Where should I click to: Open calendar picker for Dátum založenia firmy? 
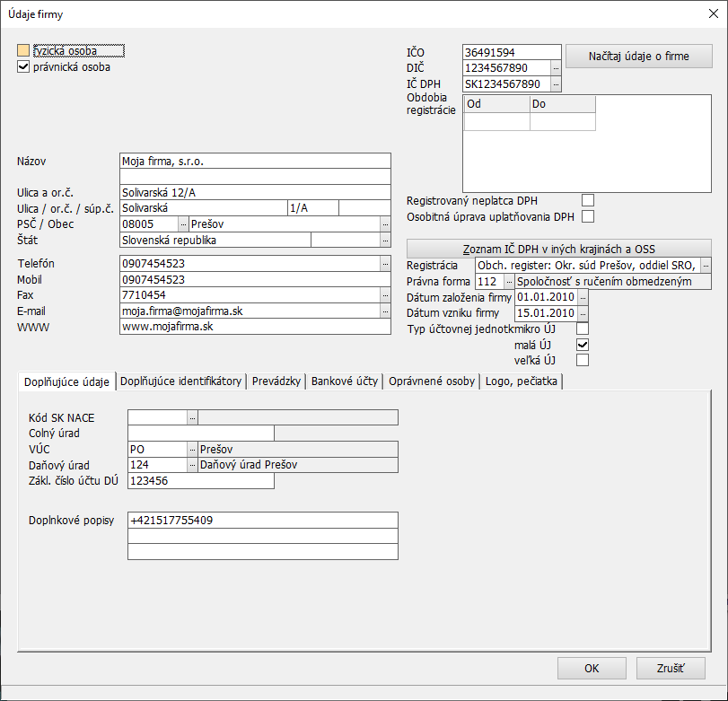click(583, 297)
